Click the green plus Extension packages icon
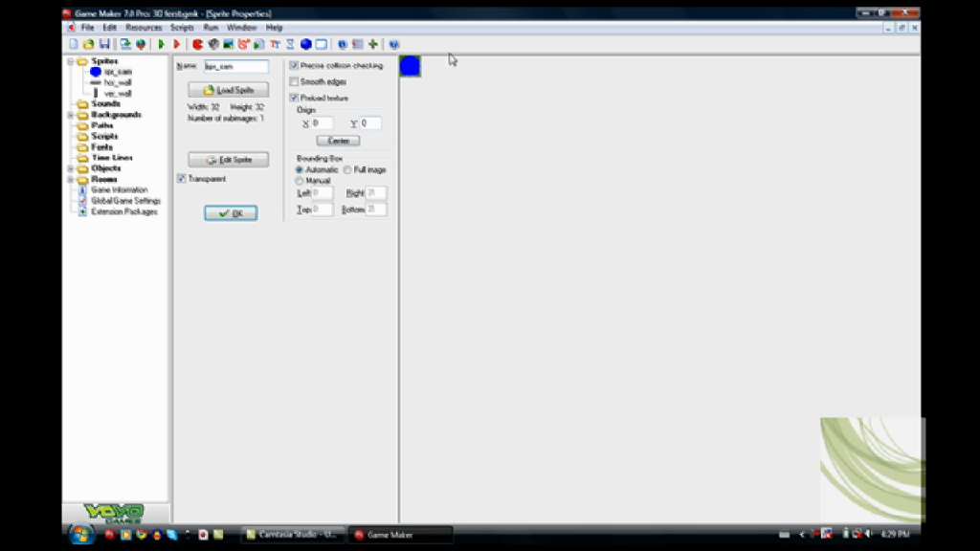Image resolution: width=980 pixels, height=551 pixels. tap(372, 44)
